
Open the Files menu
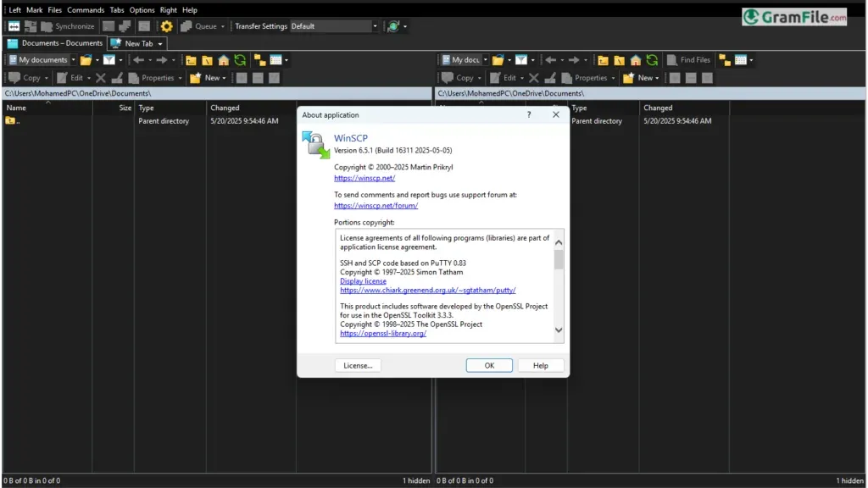55,10
